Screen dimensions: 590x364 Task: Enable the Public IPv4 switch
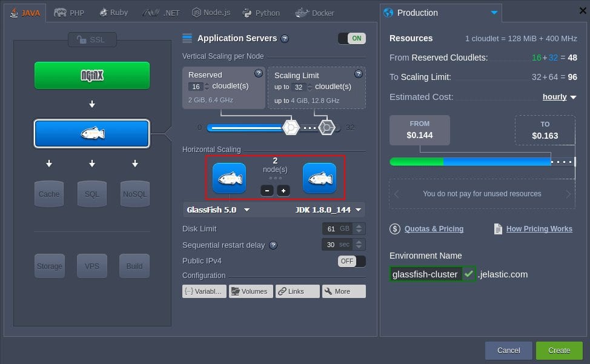coord(352,261)
